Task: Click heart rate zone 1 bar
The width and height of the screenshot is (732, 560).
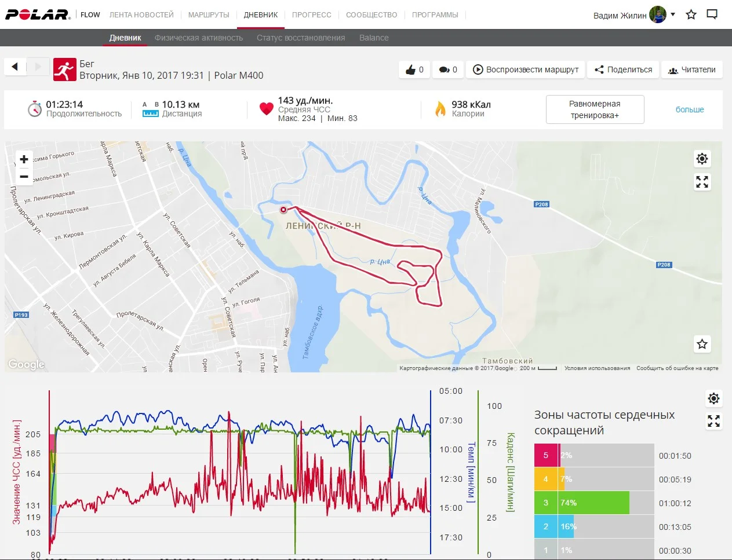Action: click(x=594, y=550)
